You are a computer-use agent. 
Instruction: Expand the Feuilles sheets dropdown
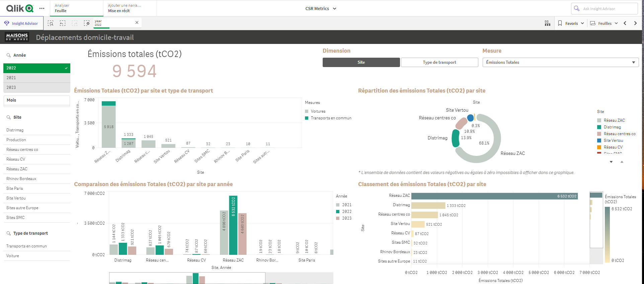point(604,23)
